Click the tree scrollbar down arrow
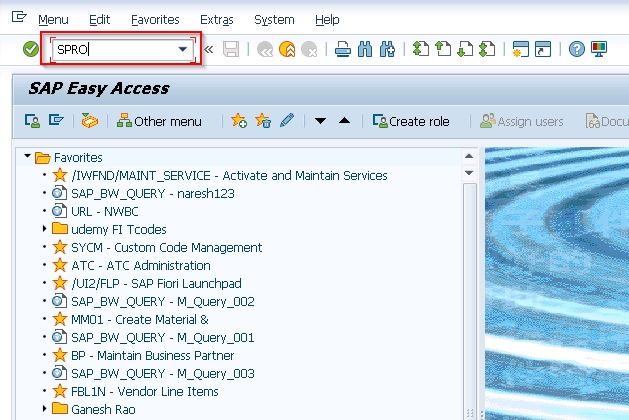The height and width of the screenshot is (420, 629). click(x=469, y=173)
